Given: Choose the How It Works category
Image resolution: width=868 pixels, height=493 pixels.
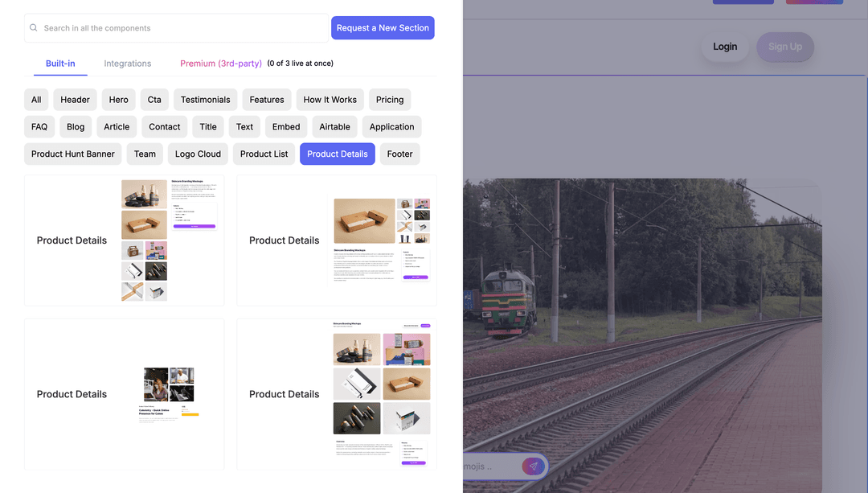Looking at the screenshot, I should coord(330,100).
